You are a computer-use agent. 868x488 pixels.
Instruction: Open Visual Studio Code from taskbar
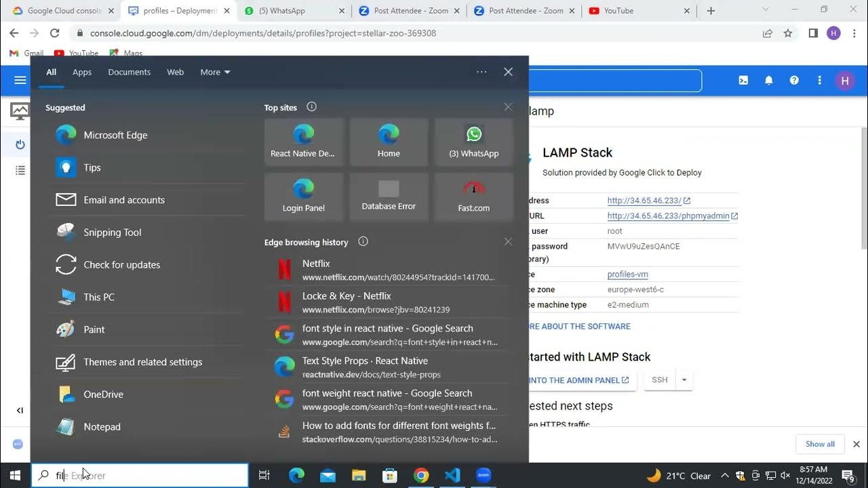(452, 476)
